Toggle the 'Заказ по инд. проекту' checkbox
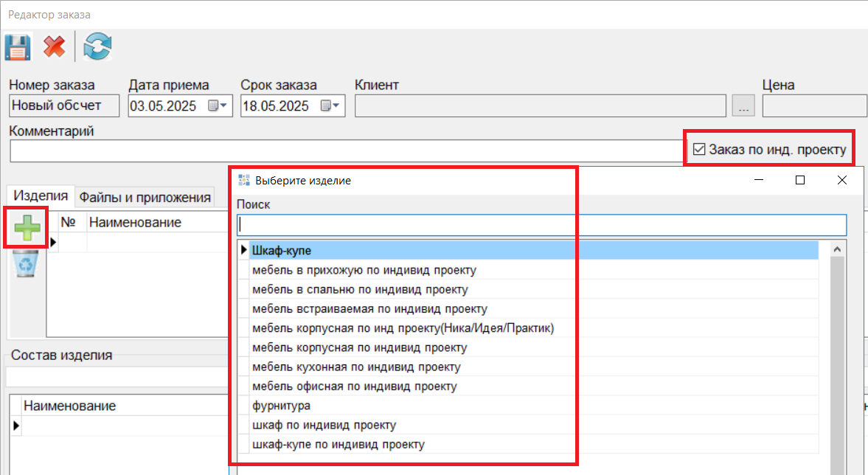The image size is (868, 475). 699,150
